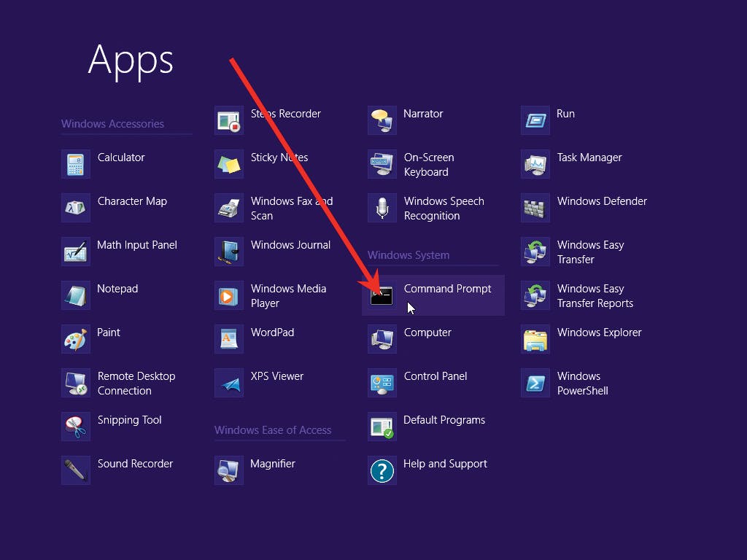
Task: Launch Math Input Panel icon
Action: [x=76, y=252]
